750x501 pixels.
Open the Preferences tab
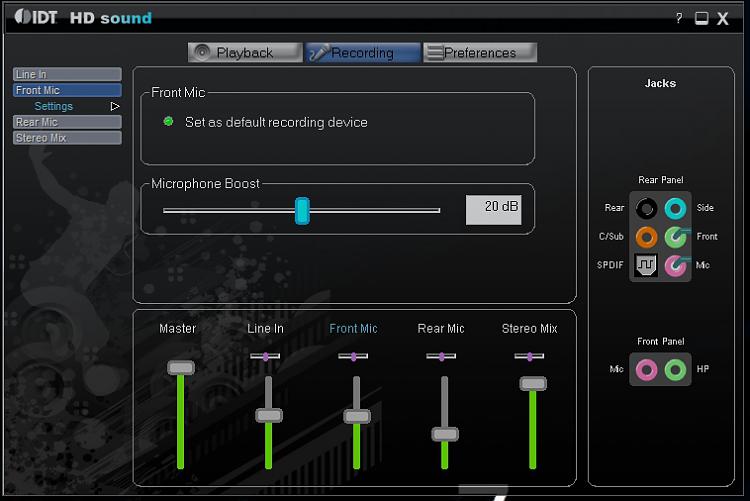click(x=480, y=53)
